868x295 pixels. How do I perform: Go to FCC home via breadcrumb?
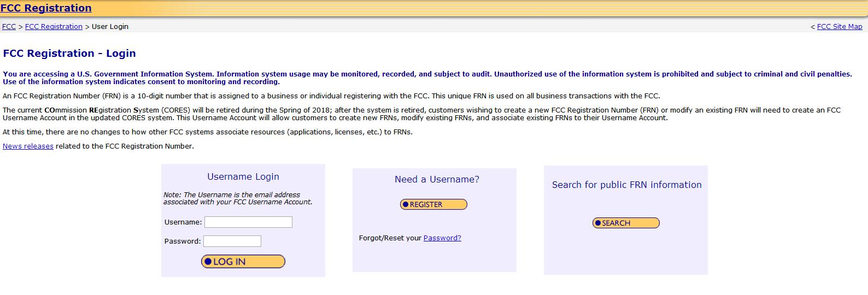9,27
